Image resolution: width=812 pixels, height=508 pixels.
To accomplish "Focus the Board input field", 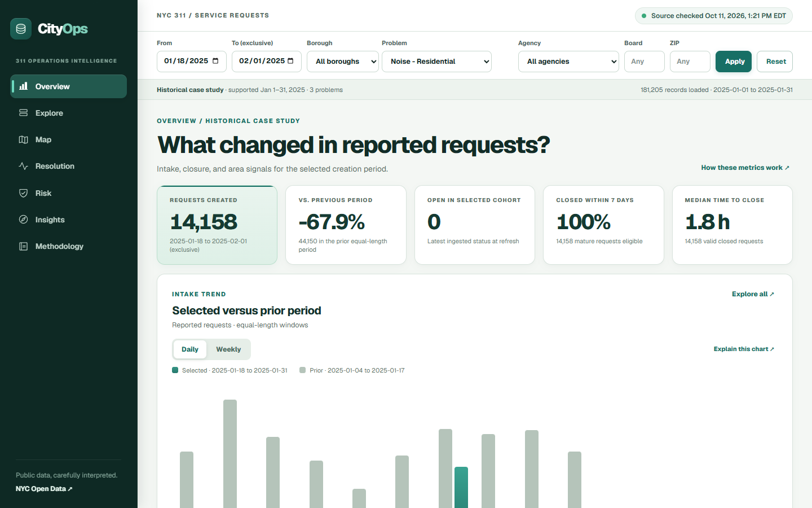I will pos(645,62).
